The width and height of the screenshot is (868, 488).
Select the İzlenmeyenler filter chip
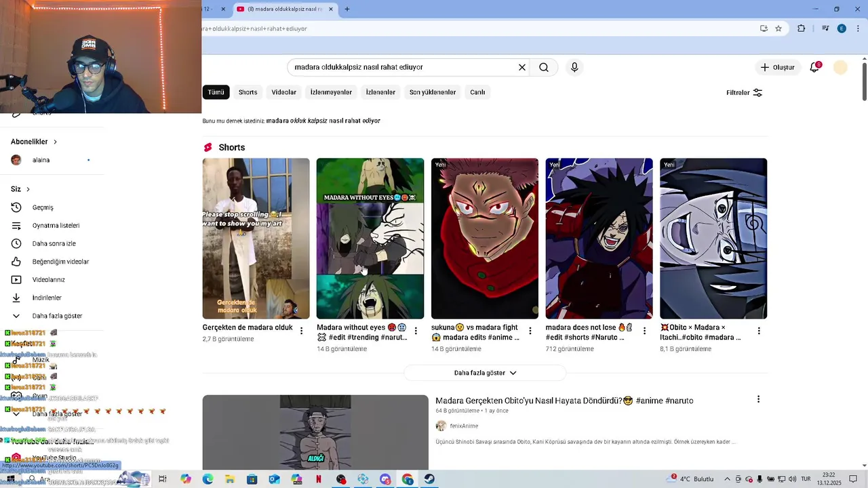[331, 92]
